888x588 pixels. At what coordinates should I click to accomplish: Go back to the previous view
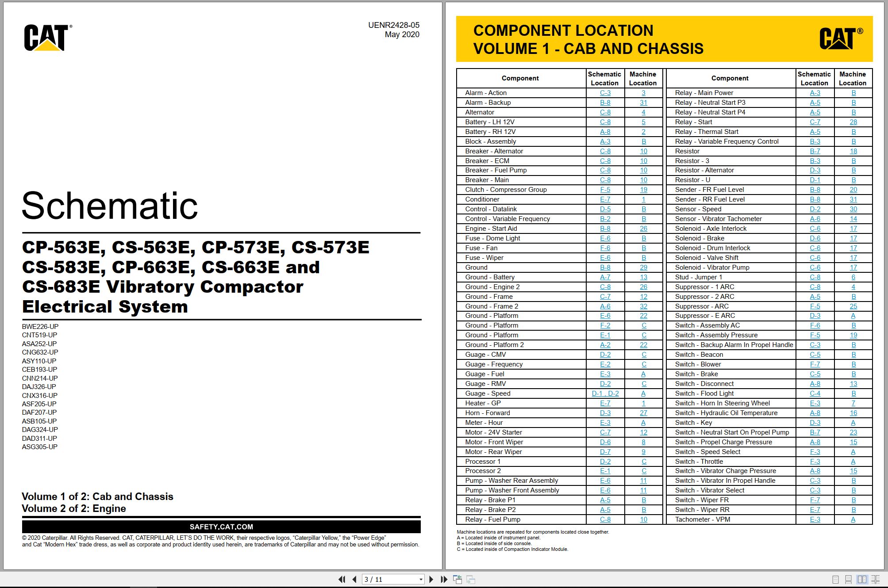(457, 579)
